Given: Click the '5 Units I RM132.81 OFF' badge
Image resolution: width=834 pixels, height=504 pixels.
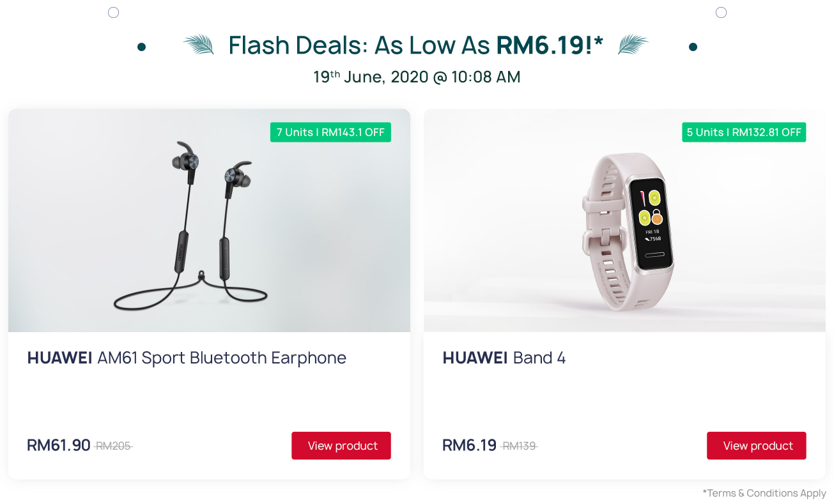Looking at the screenshot, I should [x=744, y=132].
